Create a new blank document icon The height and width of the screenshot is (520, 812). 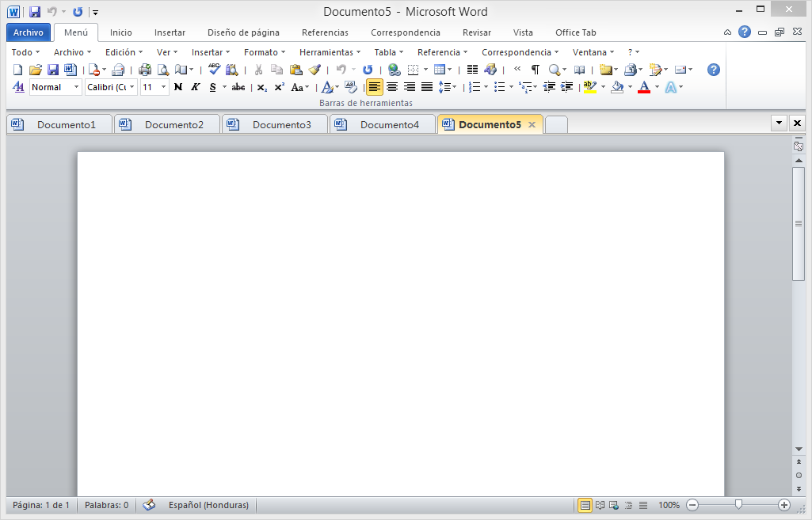point(17,70)
